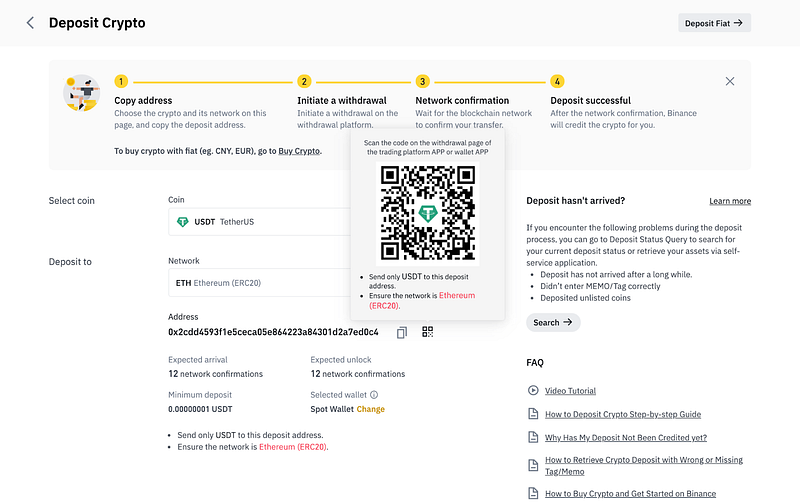This screenshot has width=800, height=504.
Task: Click the step 3 Network confirmation marker
Action: [x=422, y=82]
